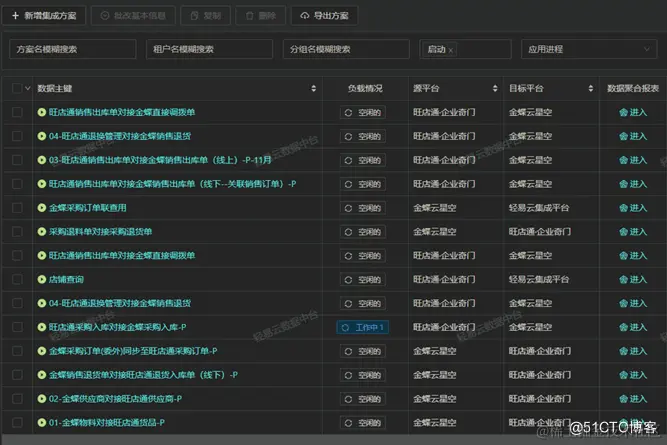The image size is (667, 445).
Task: Open the 应用进程 dropdown
Action: 589,49
